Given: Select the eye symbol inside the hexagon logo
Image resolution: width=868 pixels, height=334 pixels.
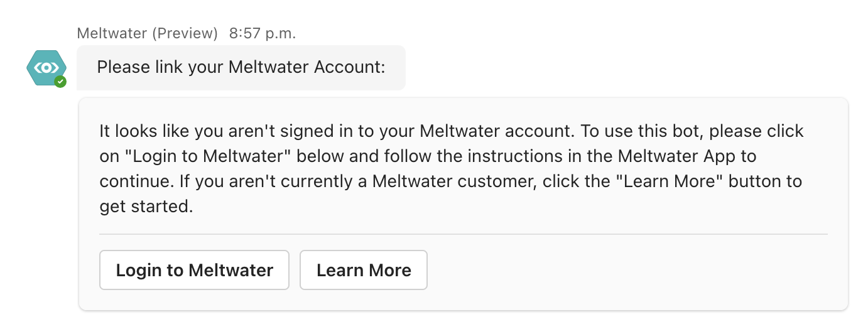Looking at the screenshot, I should click(46, 67).
